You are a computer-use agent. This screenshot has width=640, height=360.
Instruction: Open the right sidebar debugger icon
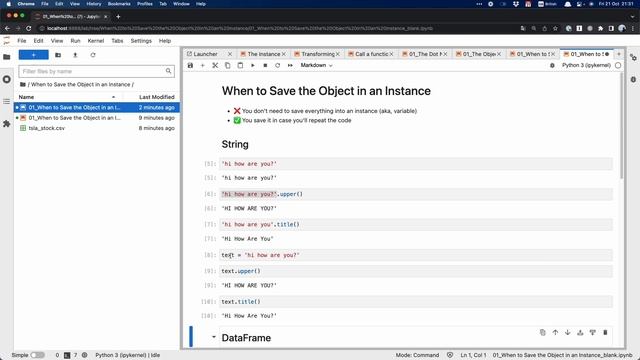(x=633, y=79)
